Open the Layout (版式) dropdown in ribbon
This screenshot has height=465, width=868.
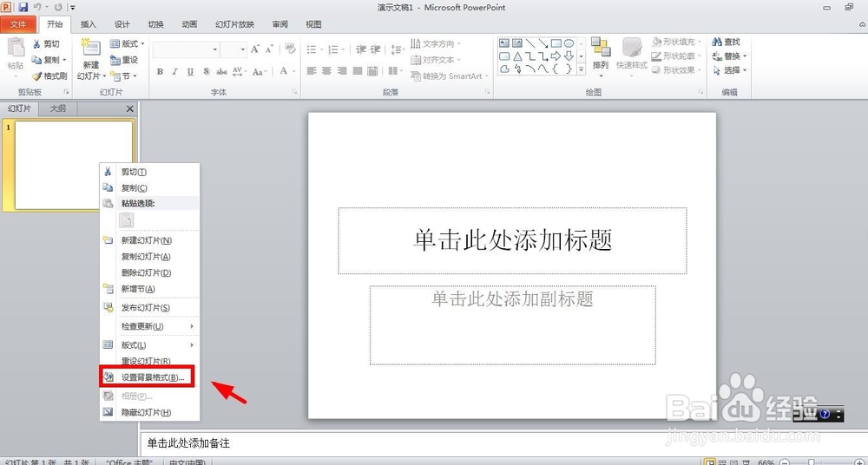coord(127,43)
